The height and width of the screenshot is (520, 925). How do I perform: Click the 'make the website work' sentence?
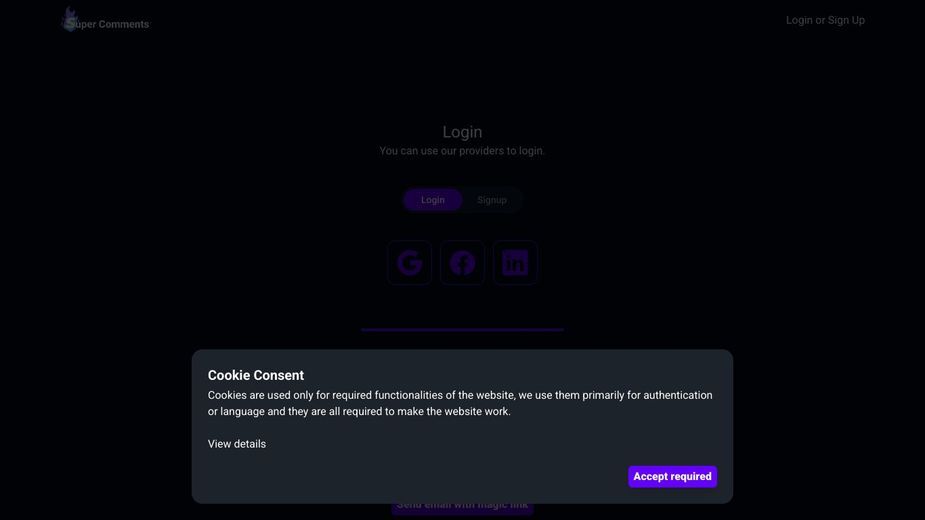[454, 411]
